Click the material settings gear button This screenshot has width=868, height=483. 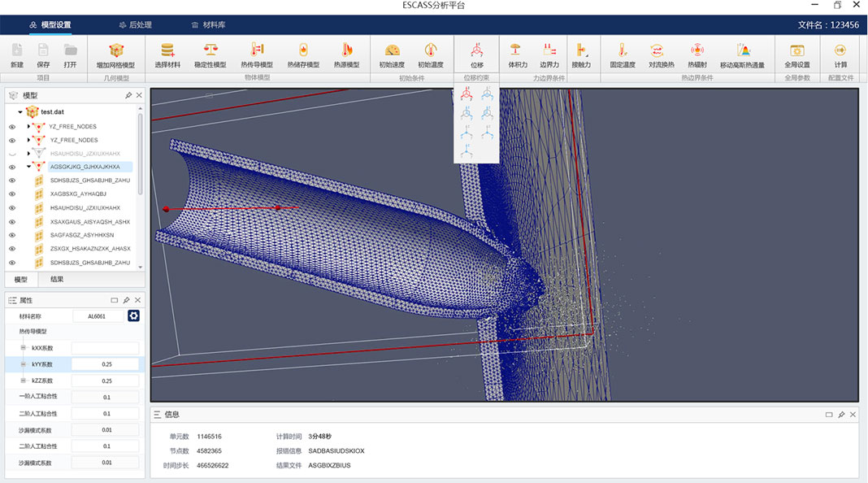coord(134,315)
